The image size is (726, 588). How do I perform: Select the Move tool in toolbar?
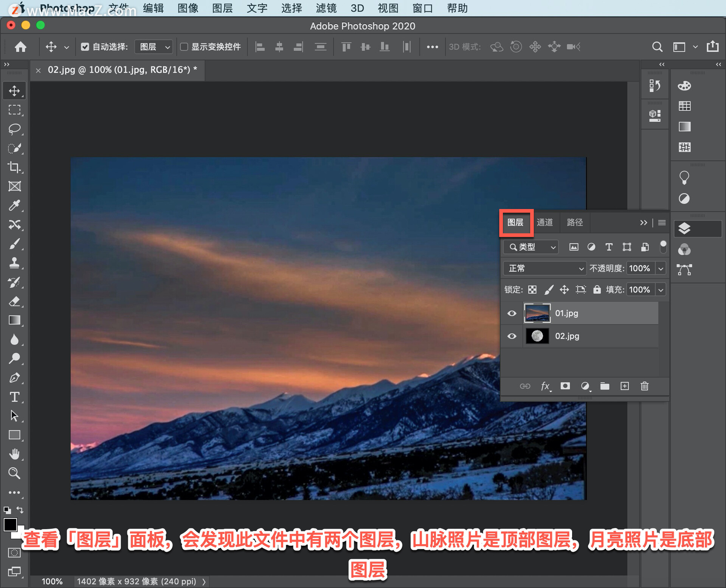(14, 91)
